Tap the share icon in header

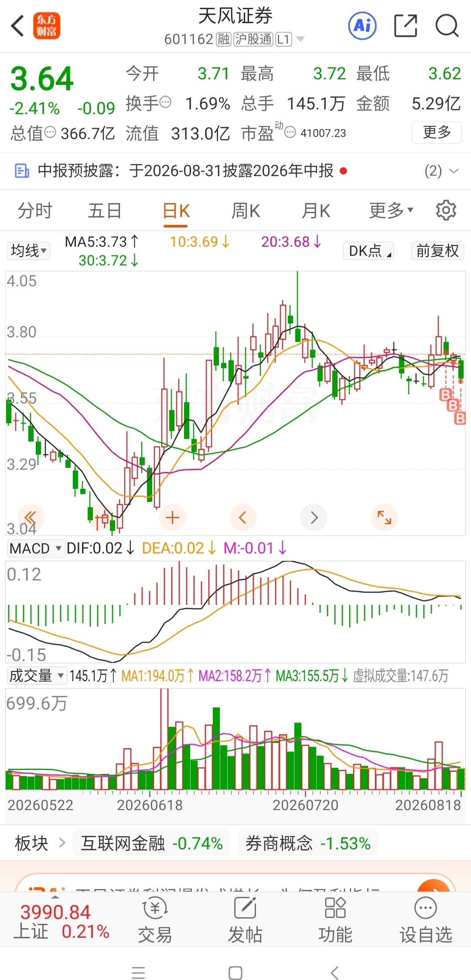(x=406, y=26)
